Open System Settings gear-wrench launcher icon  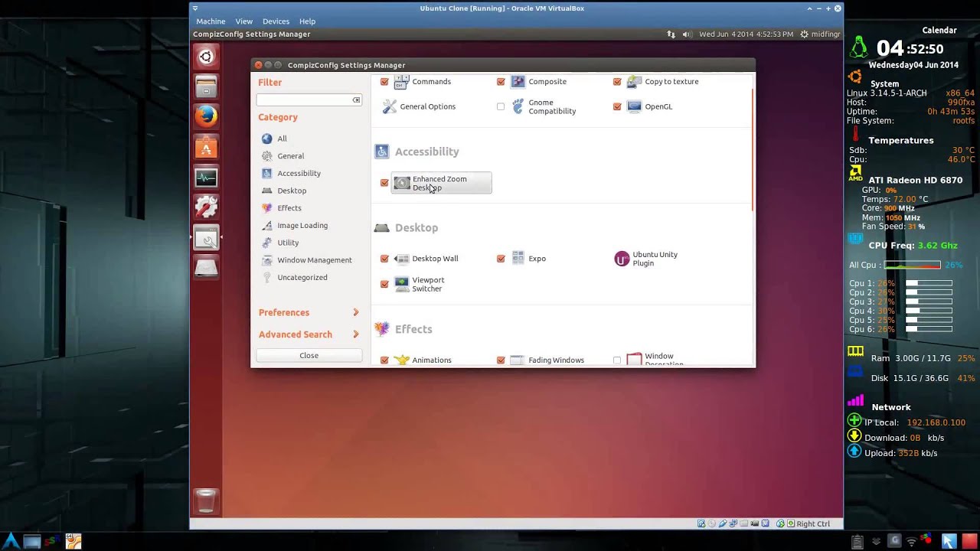206,207
